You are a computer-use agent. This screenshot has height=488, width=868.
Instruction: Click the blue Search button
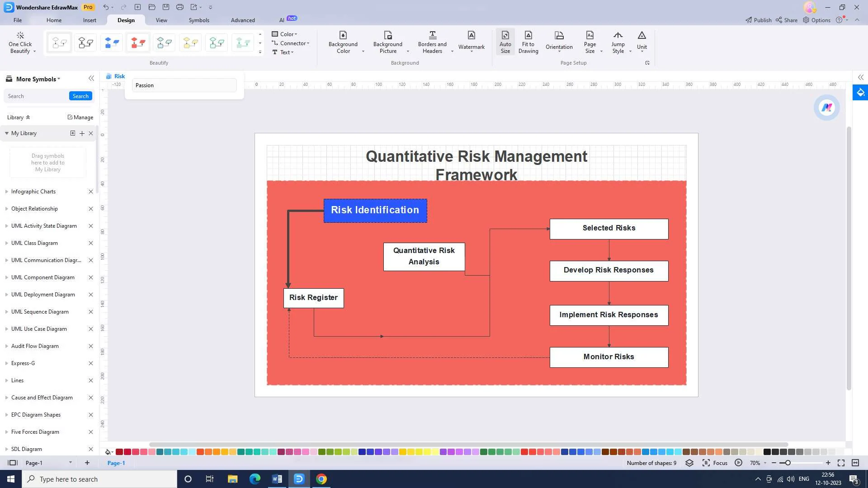80,96
